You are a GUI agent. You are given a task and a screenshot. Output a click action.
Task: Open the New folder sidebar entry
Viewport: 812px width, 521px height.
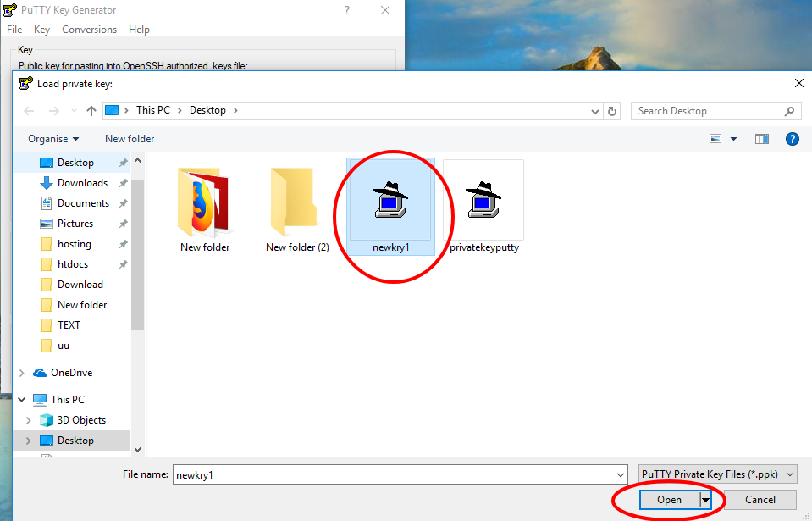click(82, 305)
